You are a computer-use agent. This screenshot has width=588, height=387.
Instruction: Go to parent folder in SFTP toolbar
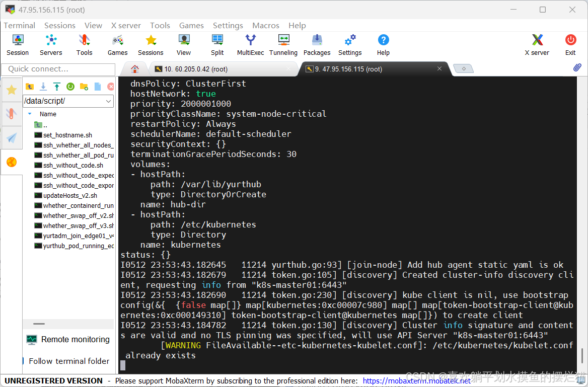click(x=30, y=87)
